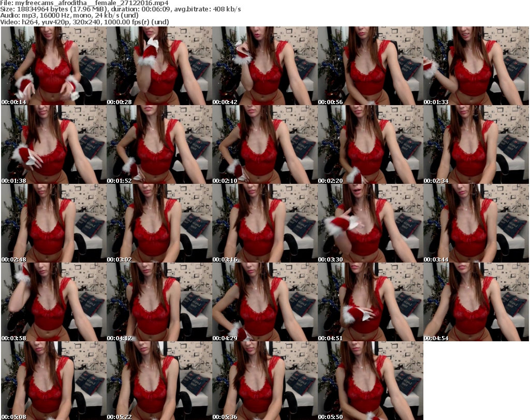Image resolution: width=530 pixels, height=420 pixels.
Task: Select the 00:03:58 thumbnail
Action: (54, 302)
